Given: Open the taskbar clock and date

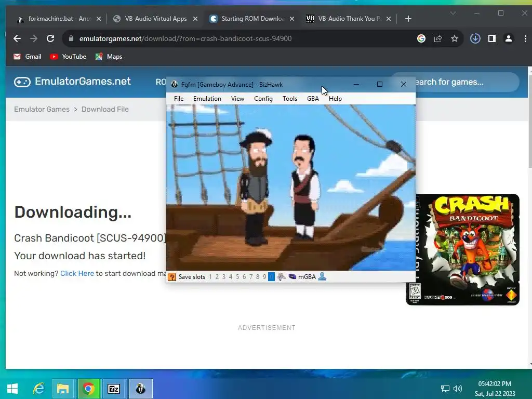Looking at the screenshot, I should click(495, 389).
